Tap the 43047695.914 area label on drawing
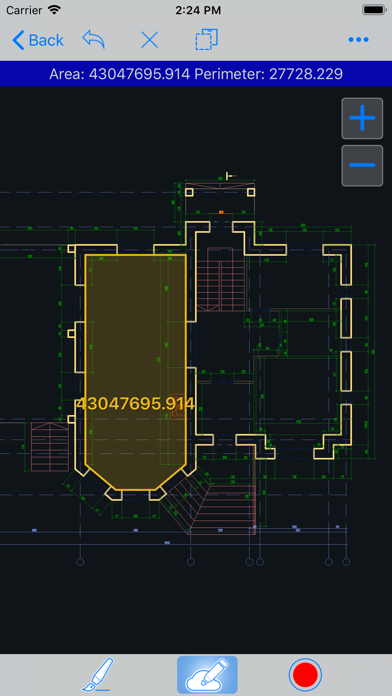 click(135, 404)
